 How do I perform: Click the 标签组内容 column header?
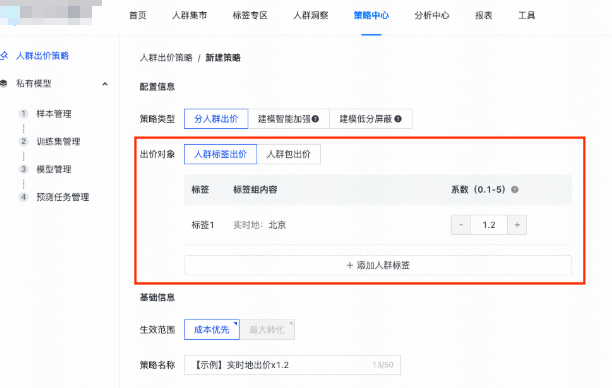coord(255,190)
